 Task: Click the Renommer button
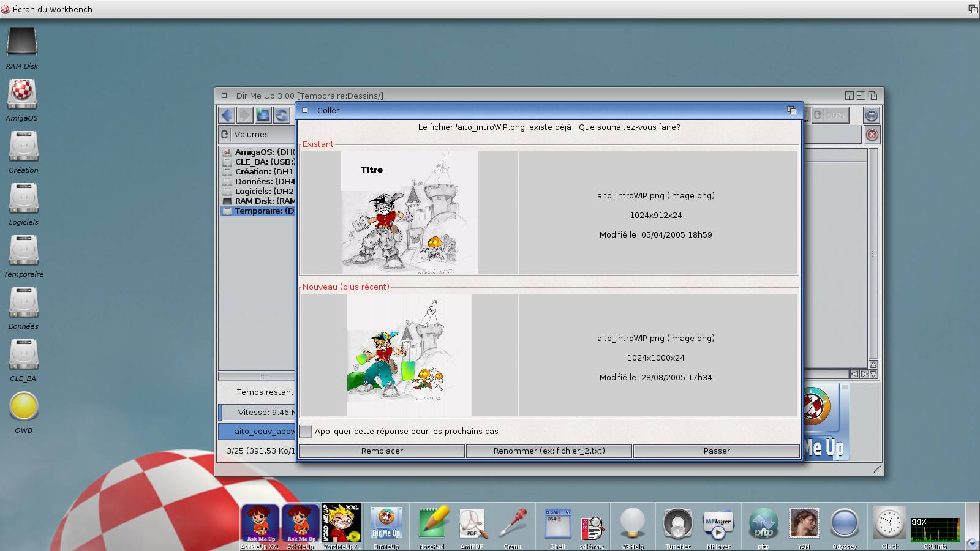tap(549, 451)
